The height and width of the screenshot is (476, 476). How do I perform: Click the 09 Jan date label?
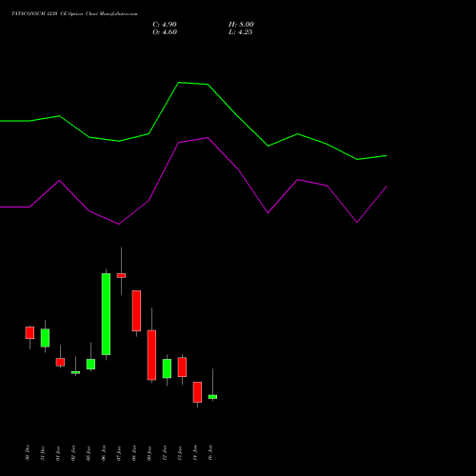click(x=149, y=453)
